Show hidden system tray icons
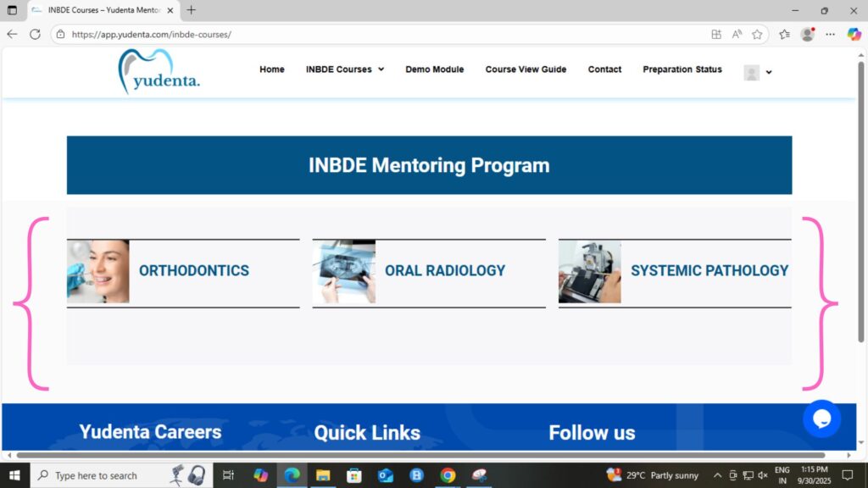The width and height of the screenshot is (868, 488). pyautogui.click(x=718, y=475)
